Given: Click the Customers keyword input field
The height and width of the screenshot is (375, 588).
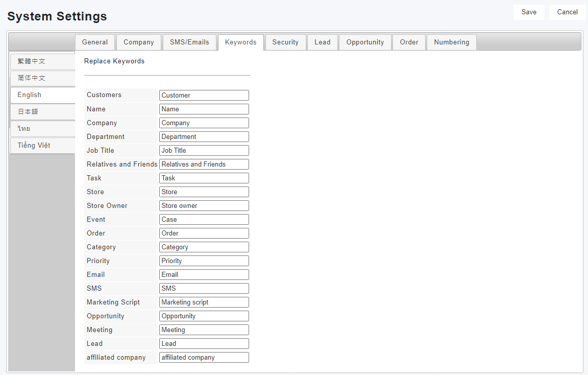Looking at the screenshot, I should tap(204, 96).
